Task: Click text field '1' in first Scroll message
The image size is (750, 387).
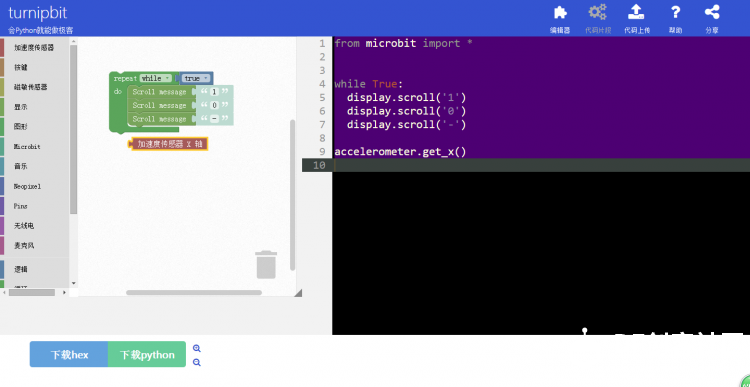Action: [214, 91]
